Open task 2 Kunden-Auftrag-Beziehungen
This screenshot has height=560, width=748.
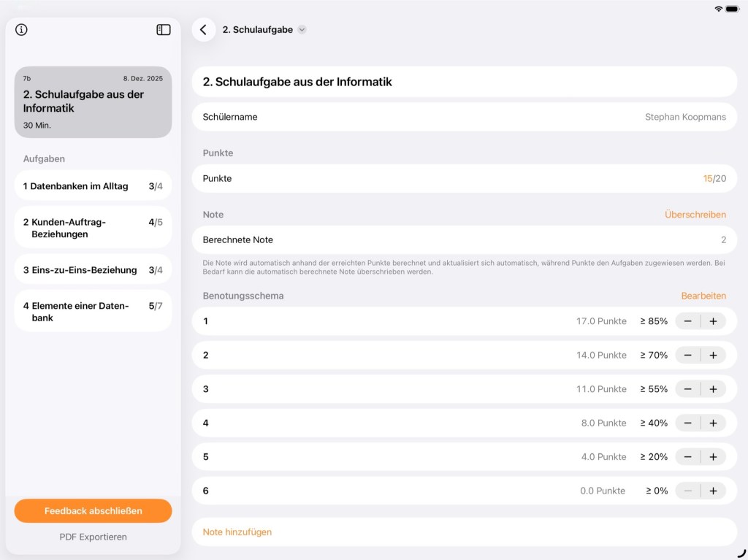pos(93,228)
